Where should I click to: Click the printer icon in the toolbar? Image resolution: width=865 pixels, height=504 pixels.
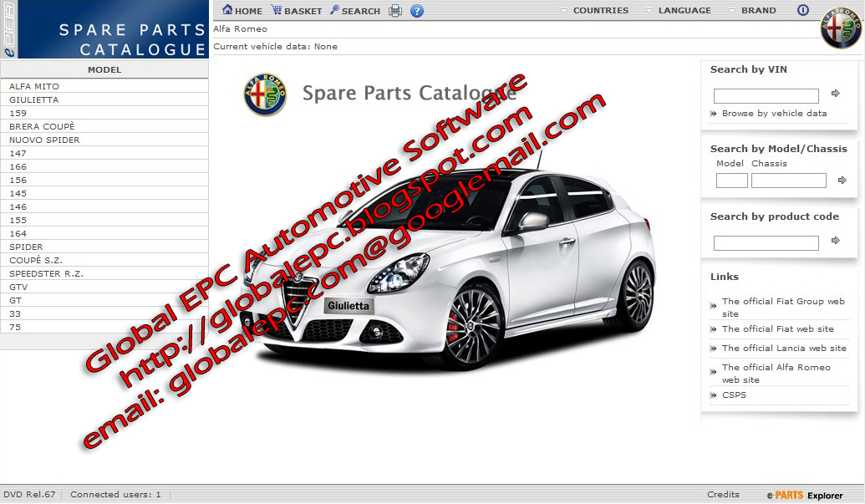[x=395, y=11]
